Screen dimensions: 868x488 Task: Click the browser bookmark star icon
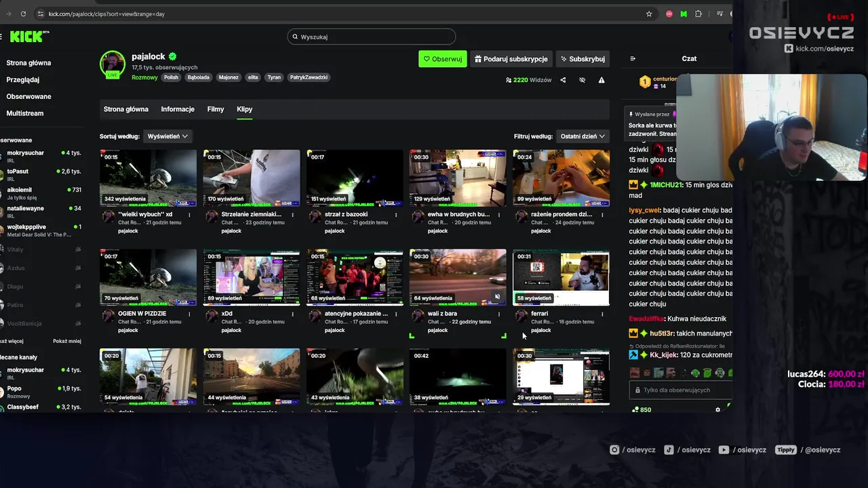point(649,14)
